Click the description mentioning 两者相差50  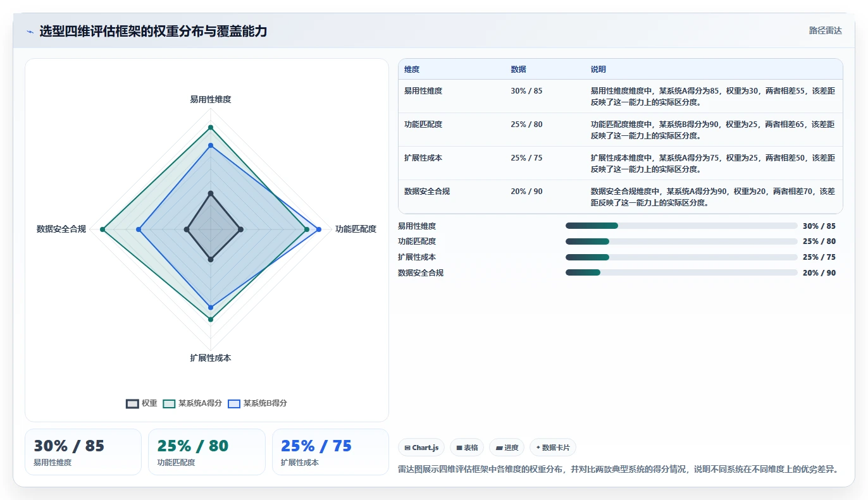[713, 163]
